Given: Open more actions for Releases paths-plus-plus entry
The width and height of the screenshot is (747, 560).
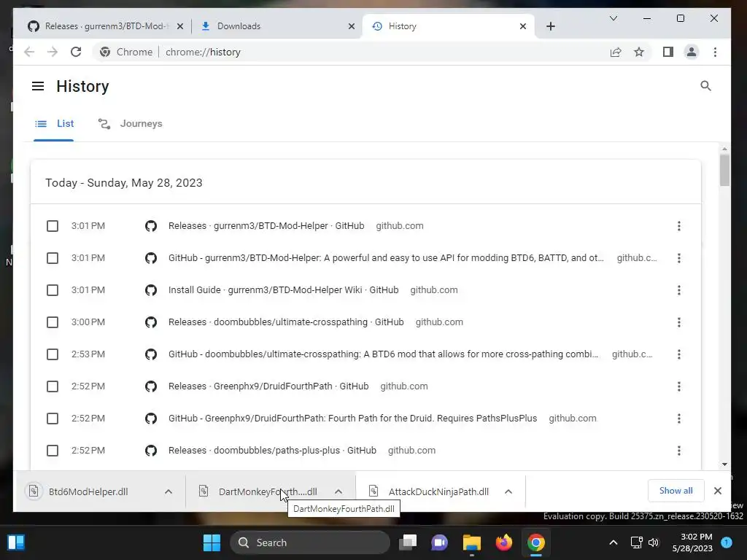Looking at the screenshot, I should coord(679,451).
